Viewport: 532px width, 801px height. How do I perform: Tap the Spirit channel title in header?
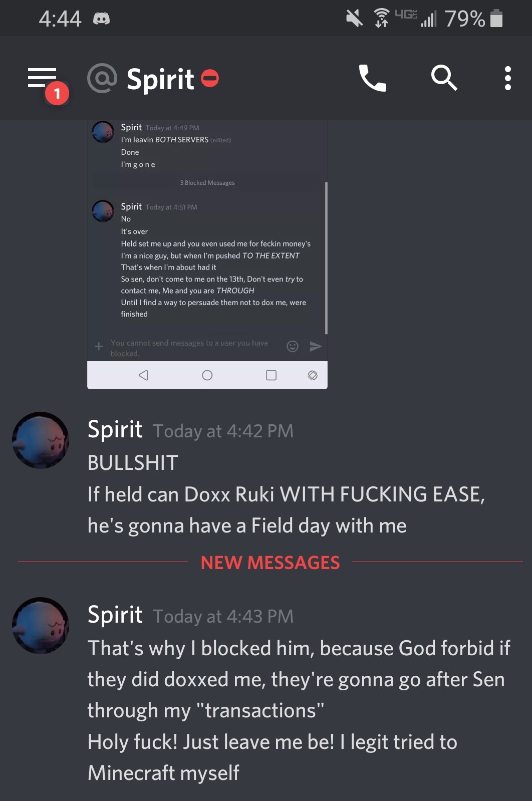pyautogui.click(x=160, y=79)
